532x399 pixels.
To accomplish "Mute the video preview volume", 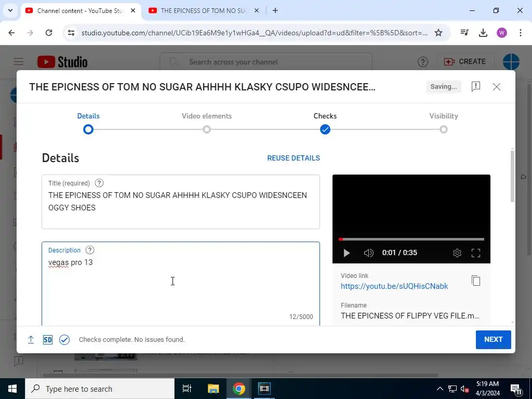I will pyautogui.click(x=368, y=253).
